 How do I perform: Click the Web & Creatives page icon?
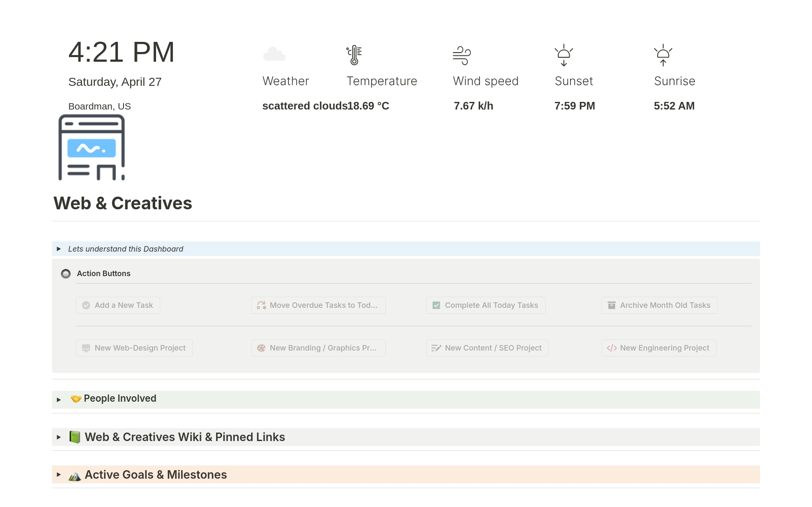91,148
